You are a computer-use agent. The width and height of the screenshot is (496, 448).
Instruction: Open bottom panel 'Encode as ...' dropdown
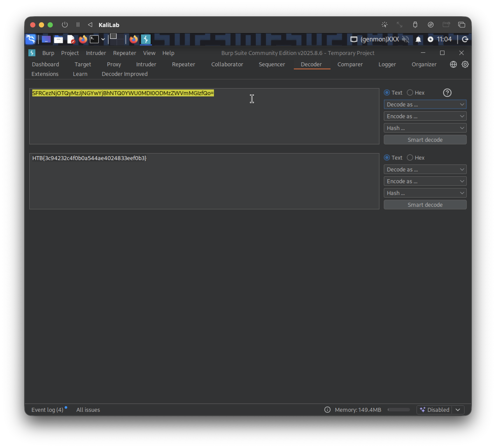pyautogui.click(x=425, y=181)
